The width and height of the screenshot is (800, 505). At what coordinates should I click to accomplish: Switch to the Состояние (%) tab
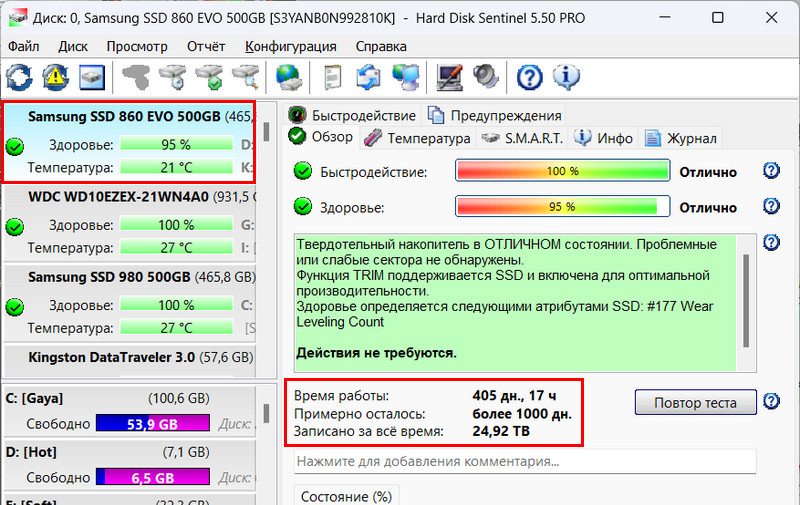tap(346, 496)
